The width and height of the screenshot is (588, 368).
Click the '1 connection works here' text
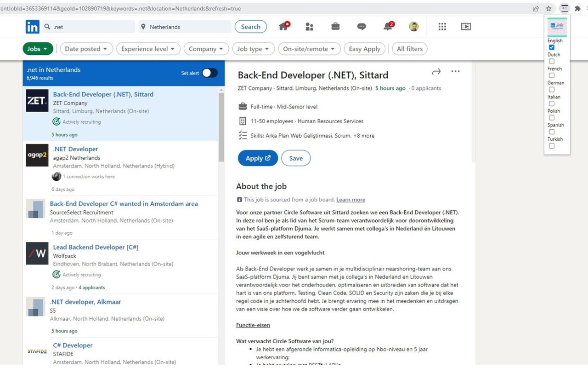pos(89,177)
